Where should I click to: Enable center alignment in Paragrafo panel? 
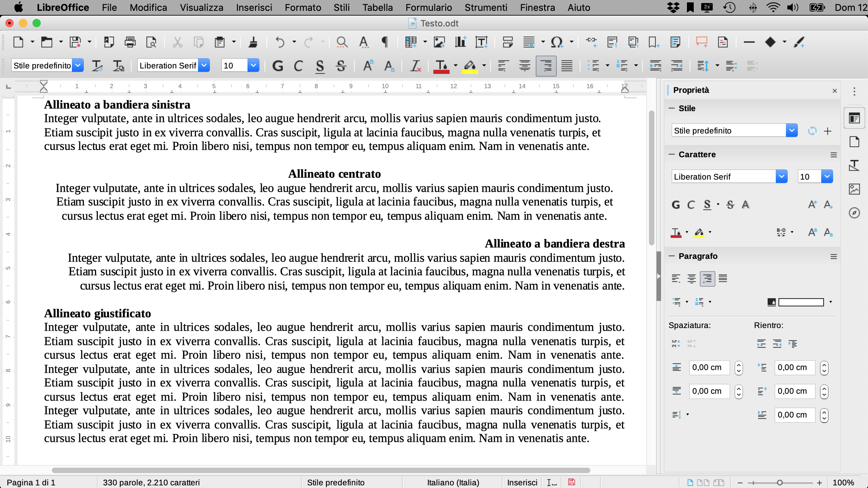[692, 279]
